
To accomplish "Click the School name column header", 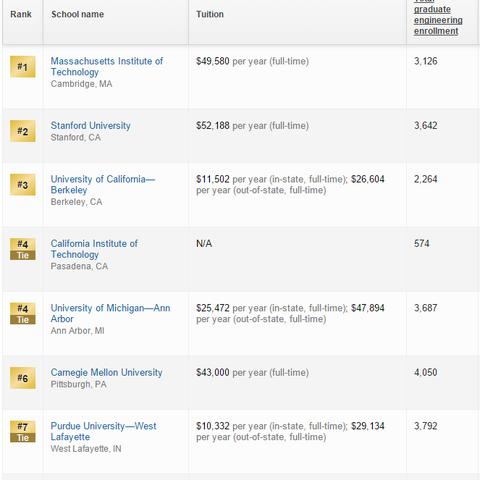I will (77, 14).
